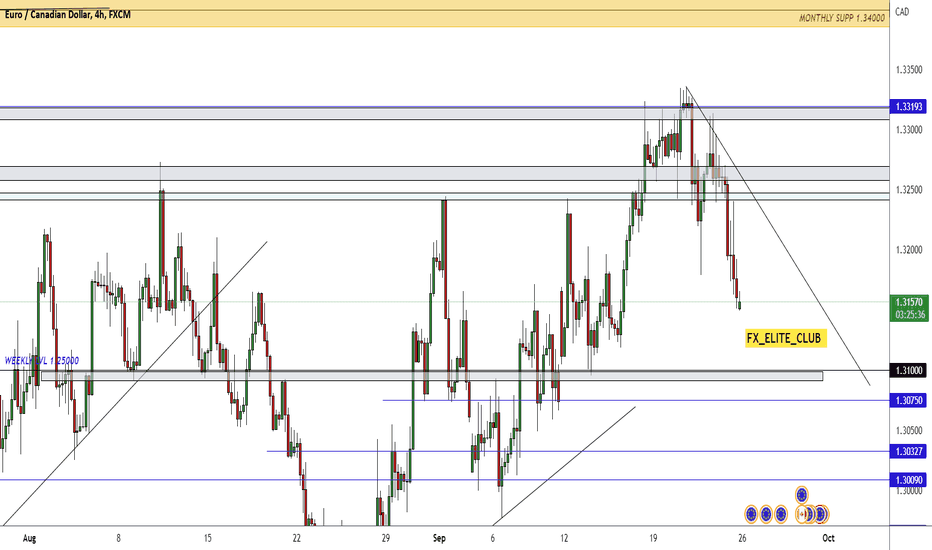The height and width of the screenshot is (550, 932).
Task: Click the 1.31000 black price label
Action: point(909,370)
